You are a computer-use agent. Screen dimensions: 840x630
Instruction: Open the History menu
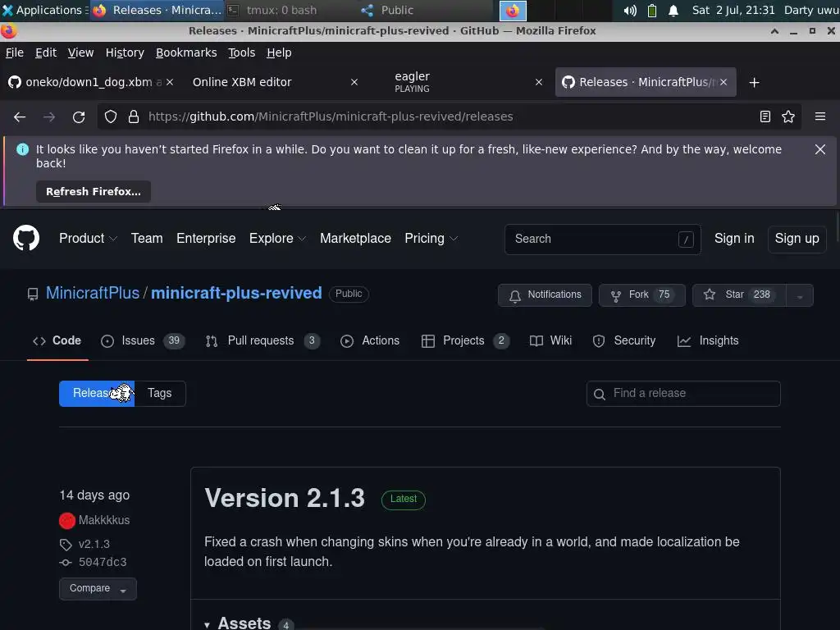click(x=125, y=52)
